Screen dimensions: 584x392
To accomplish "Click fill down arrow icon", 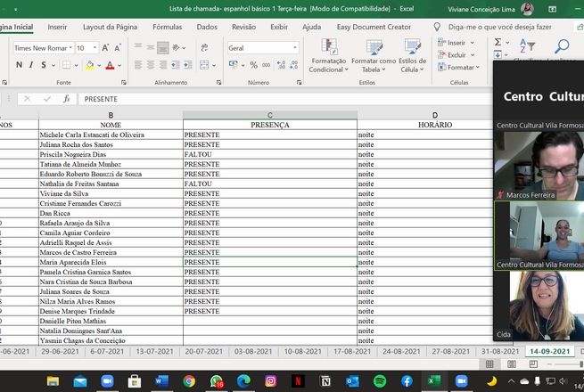I will [x=498, y=55].
